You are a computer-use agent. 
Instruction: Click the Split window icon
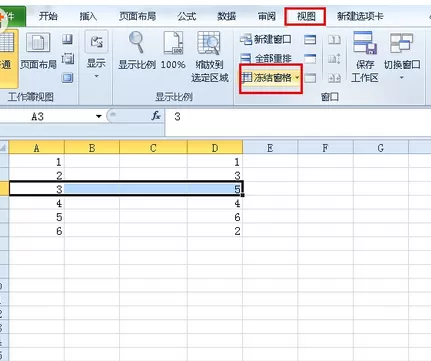pos(310,40)
